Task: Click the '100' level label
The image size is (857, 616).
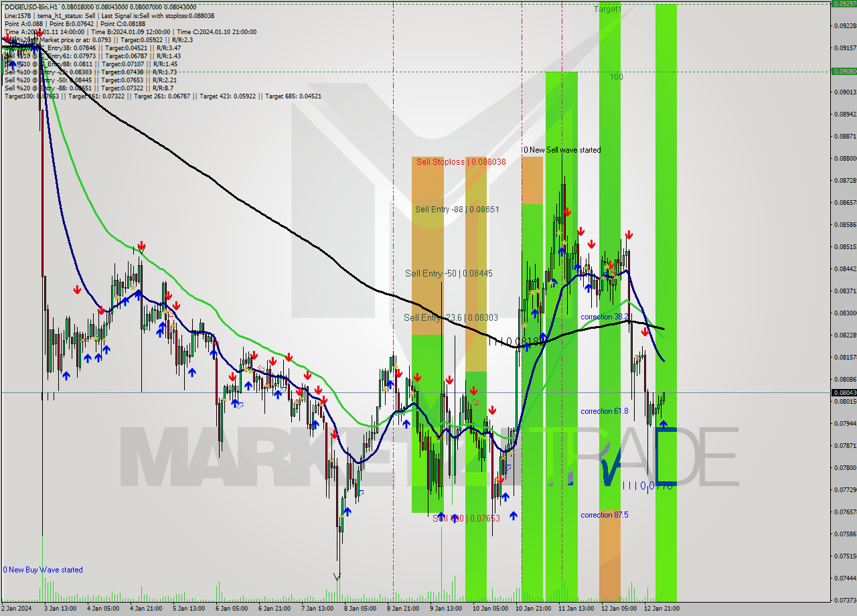Action: [x=616, y=77]
